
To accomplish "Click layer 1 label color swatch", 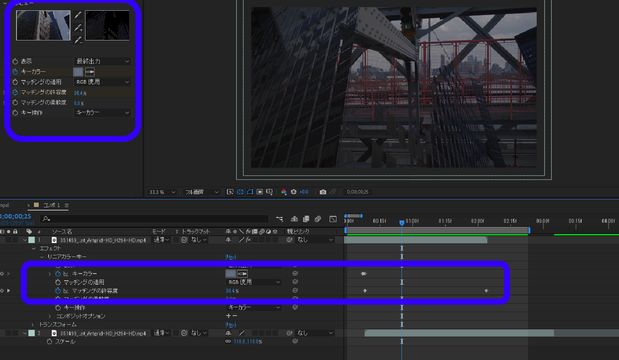I will pyautogui.click(x=32, y=240).
